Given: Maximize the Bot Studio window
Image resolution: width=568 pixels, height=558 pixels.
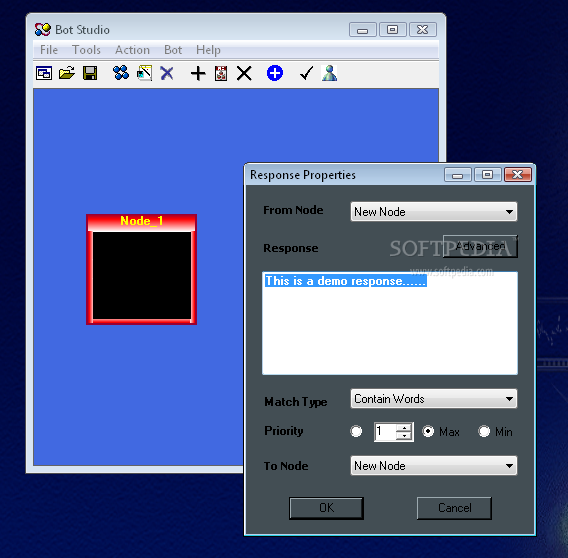Looking at the screenshot, I should tap(393, 30).
